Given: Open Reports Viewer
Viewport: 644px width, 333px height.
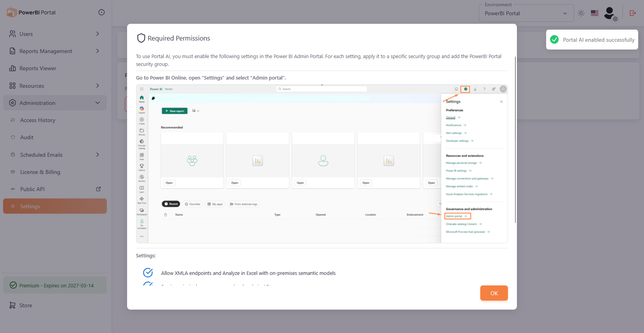Looking at the screenshot, I should click(x=55, y=68).
